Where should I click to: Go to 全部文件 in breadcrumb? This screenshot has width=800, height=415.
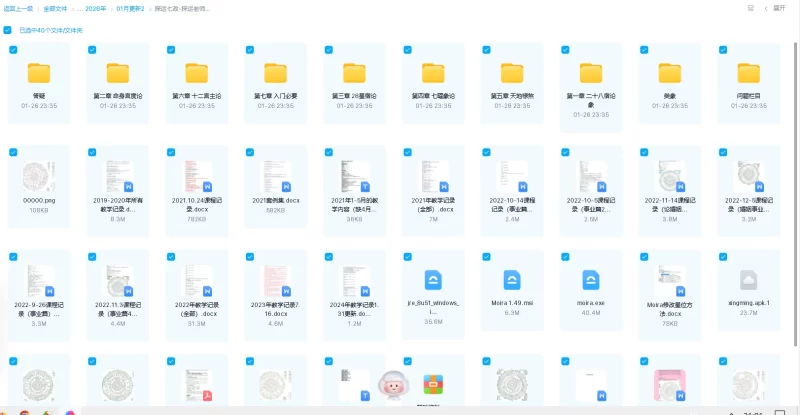(55, 7)
